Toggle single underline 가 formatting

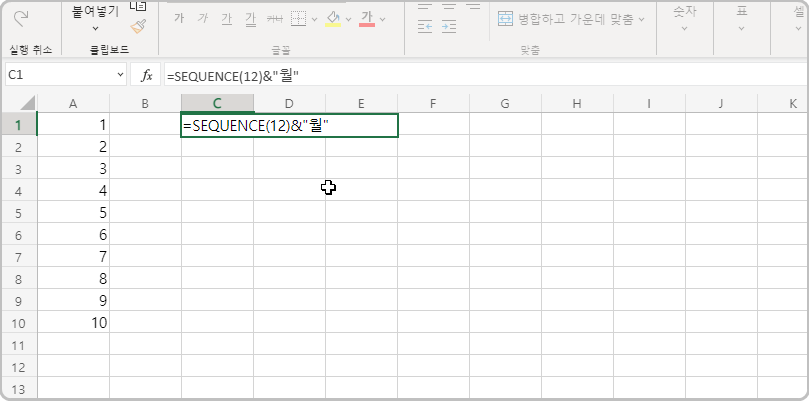[226, 19]
